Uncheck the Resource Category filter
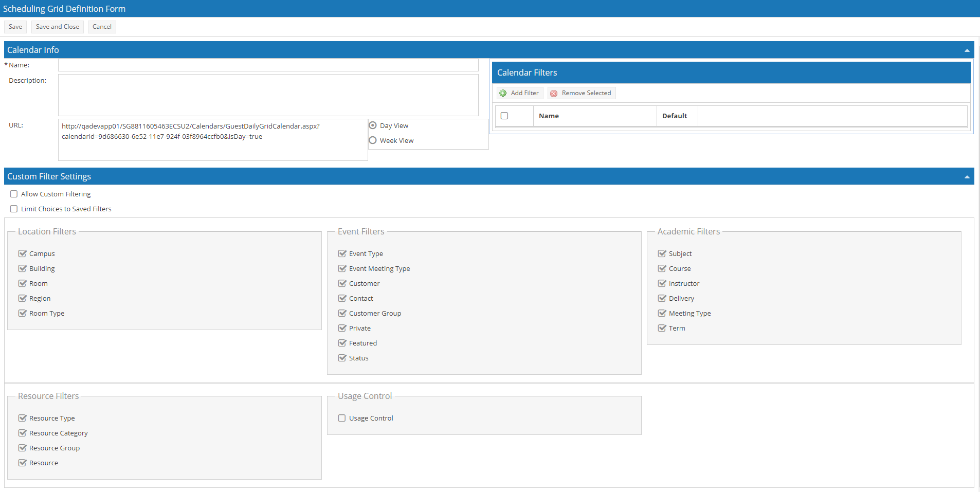Image resolution: width=980 pixels, height=492 pixels. (23, 433)
